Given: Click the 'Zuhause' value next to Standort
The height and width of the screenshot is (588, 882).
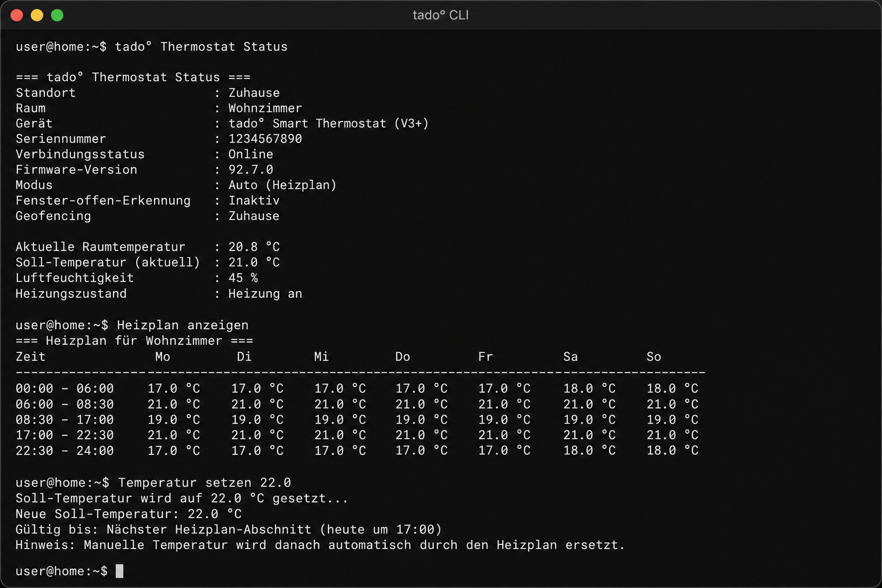Looking at the screenshot, I should 254,92.
